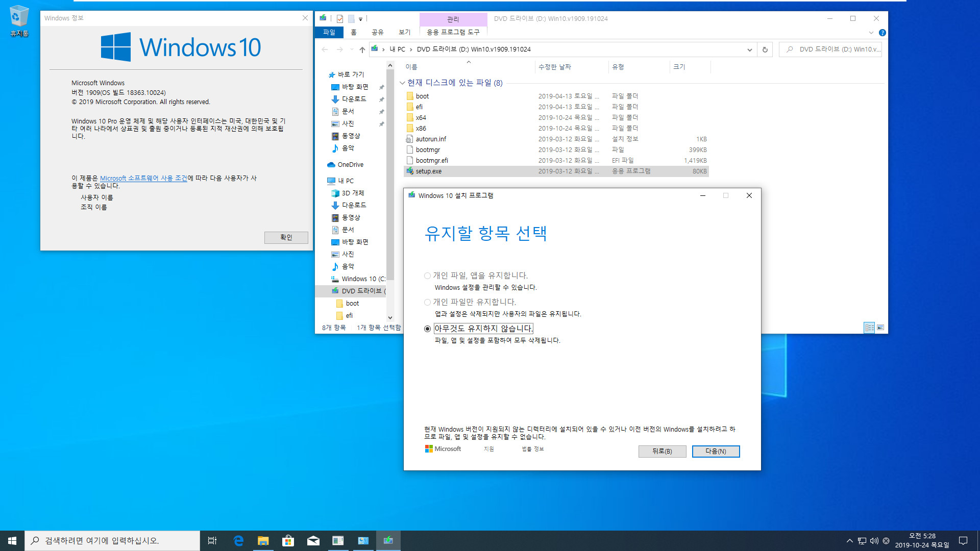Close the Windows 정보 dialog

(305, 18)
